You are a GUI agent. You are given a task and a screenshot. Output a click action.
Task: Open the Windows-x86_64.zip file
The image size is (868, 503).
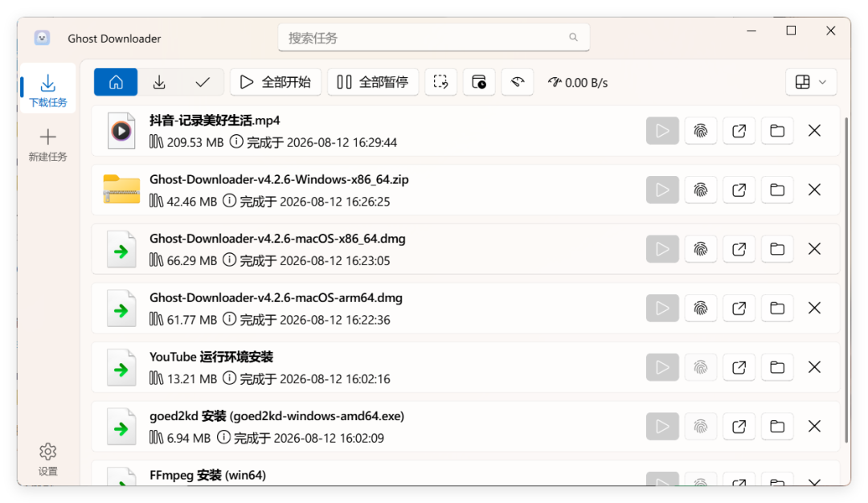coord(739,190)
